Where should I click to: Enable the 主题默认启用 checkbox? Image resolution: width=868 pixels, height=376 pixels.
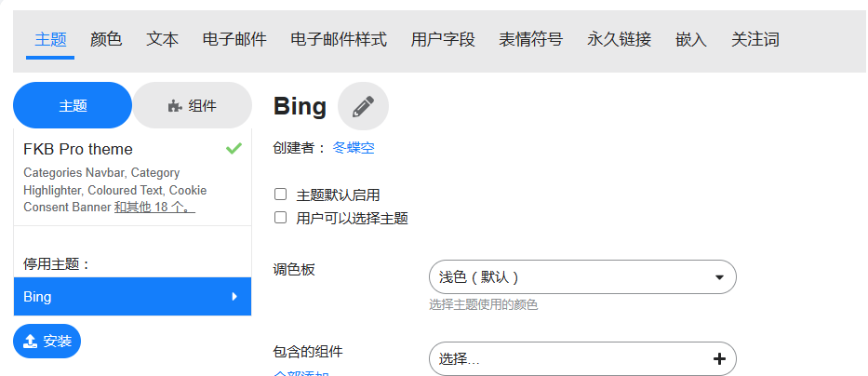(x=280, y=195)
